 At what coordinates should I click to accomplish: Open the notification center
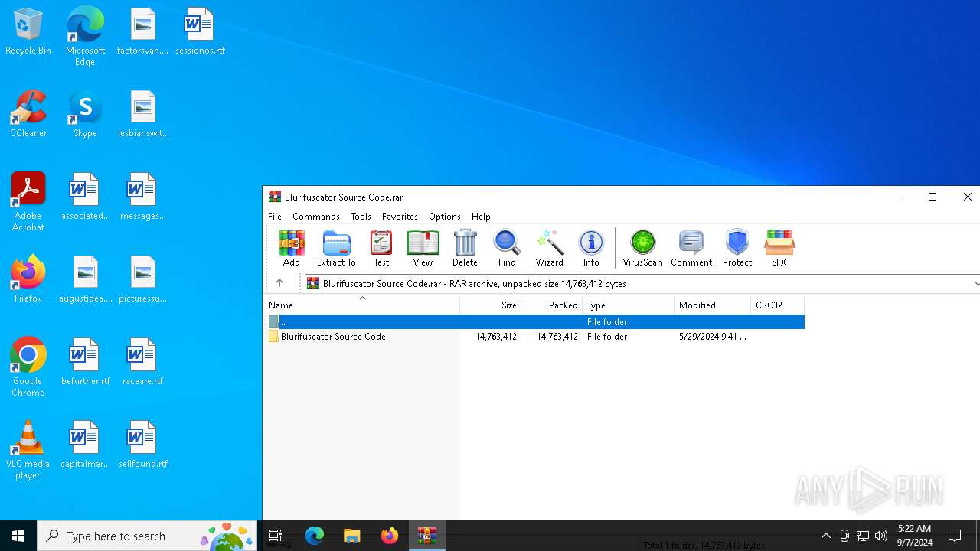click(955, 536)
